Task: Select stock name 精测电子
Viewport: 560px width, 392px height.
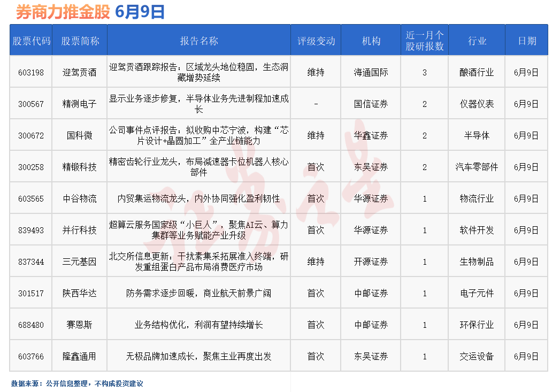Action: (x=79, y=104)
